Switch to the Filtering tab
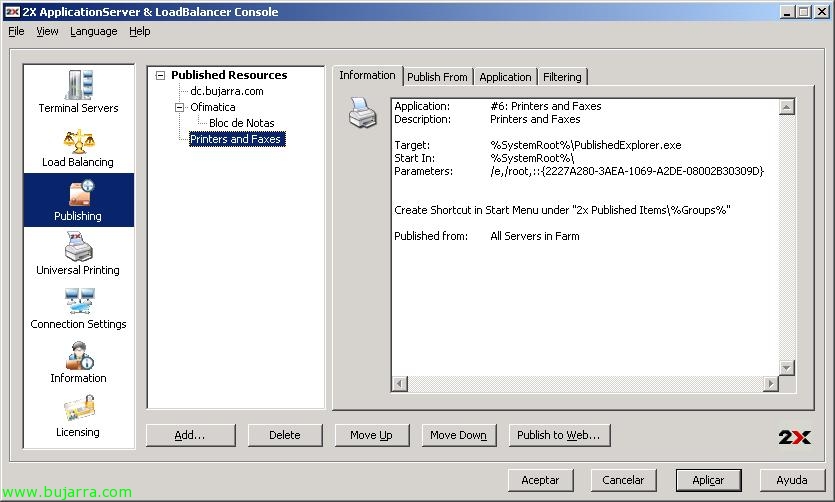 (x=562, y=77)
